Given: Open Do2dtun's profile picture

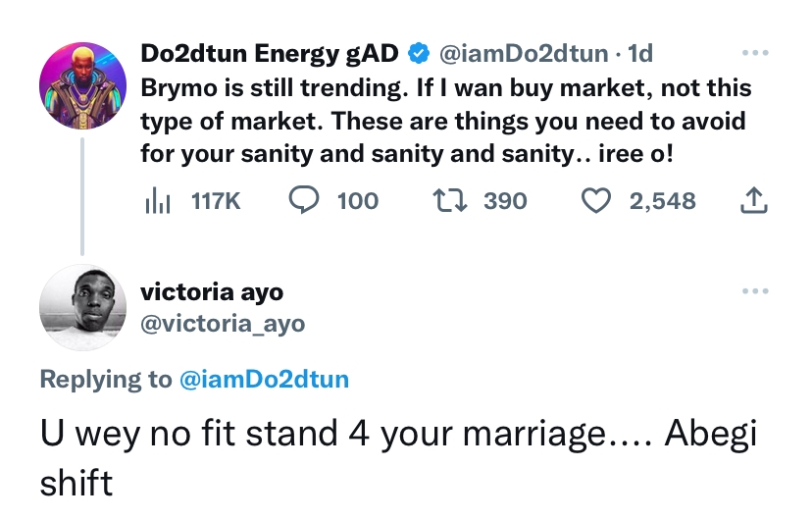Looking at the screenshot, I should [x=81, y=81].
